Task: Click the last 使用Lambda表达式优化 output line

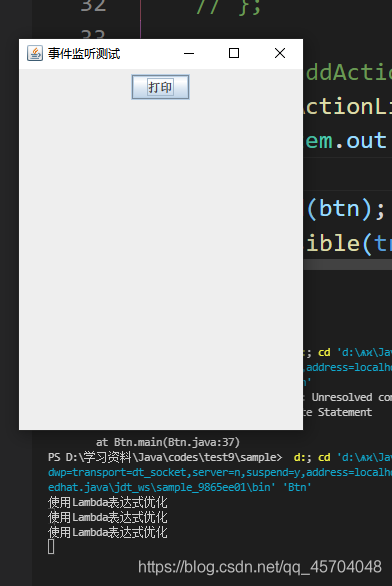Action: click(x=108, y=532)
